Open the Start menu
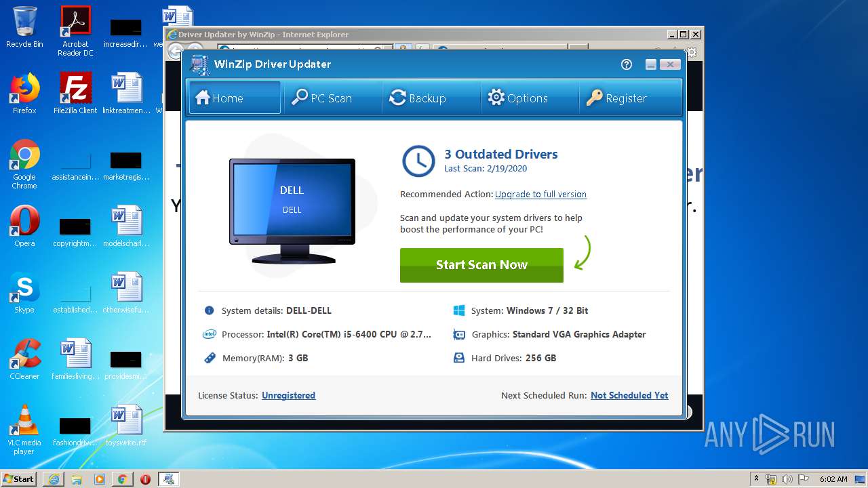 coord(19,479)
